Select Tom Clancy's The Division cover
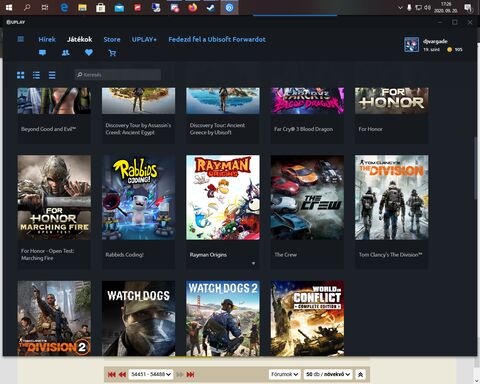Viewport: 480px width, 384px height. (x=392, y=197)
